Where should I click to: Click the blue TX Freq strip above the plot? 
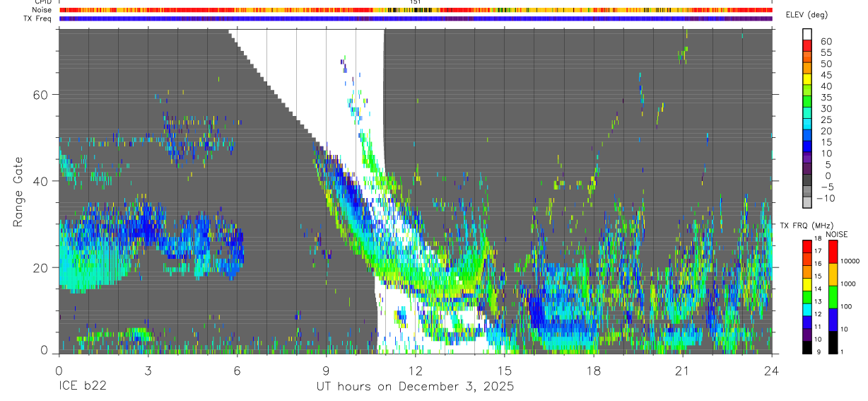pyautogui.click(x=416, y=18)
